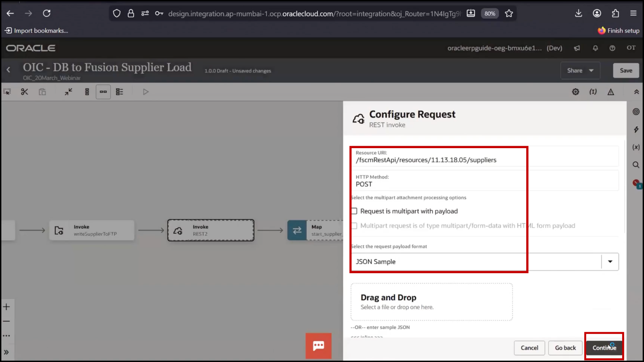Switch to the vertical layout icon
644x362 pixels.
pos(87,92)
